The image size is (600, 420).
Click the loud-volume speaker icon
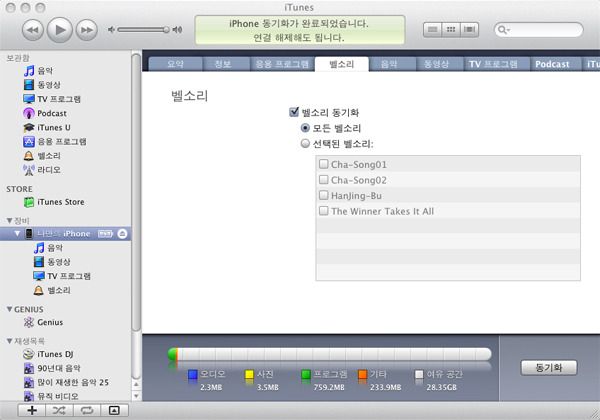(x=177, y=29)
